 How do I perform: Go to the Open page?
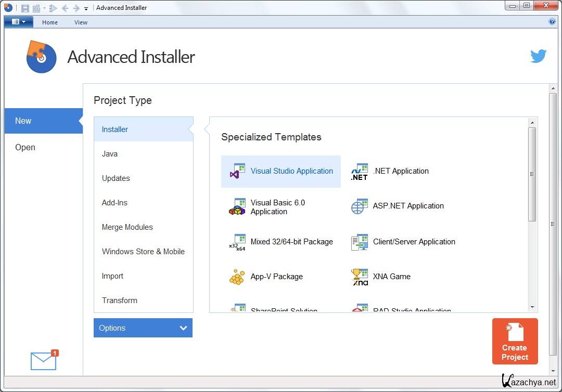coord(25,147)
